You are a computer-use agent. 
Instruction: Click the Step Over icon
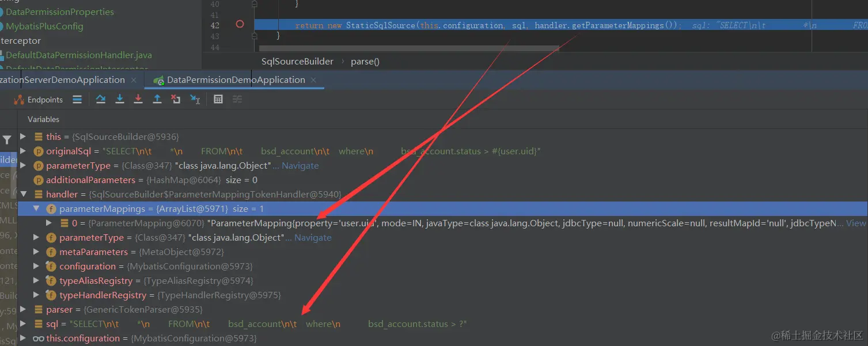click(101, 100)
